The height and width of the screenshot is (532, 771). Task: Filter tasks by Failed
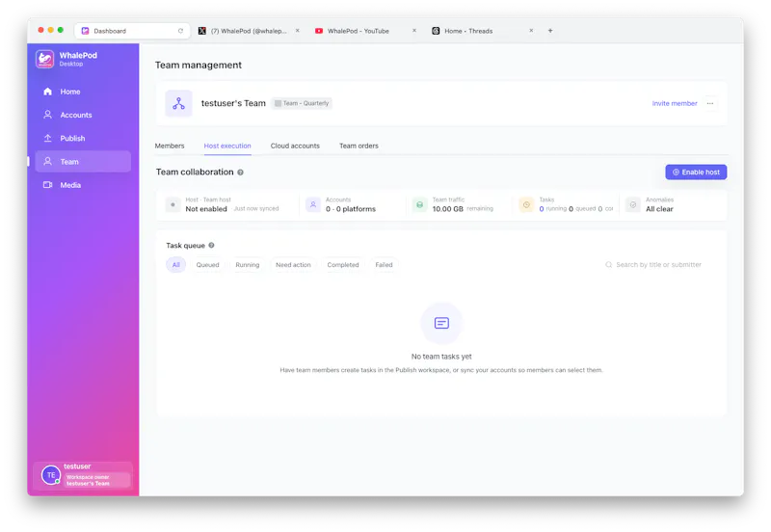(384, 264)
